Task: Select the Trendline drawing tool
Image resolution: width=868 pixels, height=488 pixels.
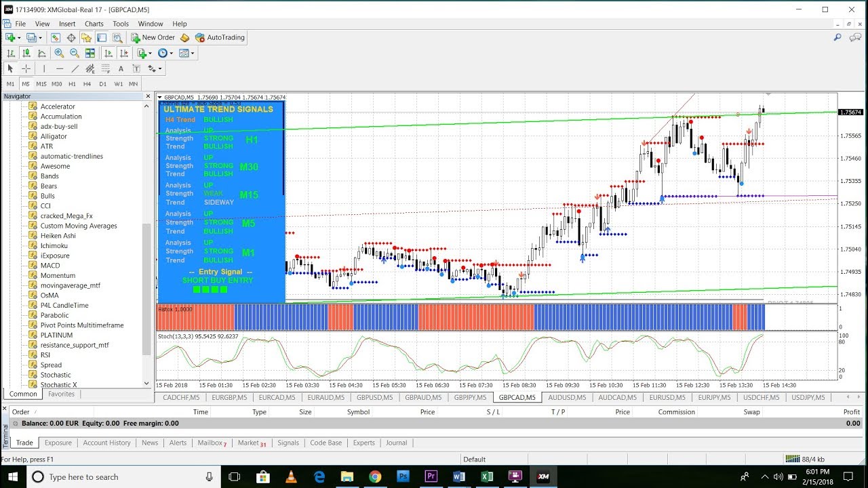Action: (75, 68)
